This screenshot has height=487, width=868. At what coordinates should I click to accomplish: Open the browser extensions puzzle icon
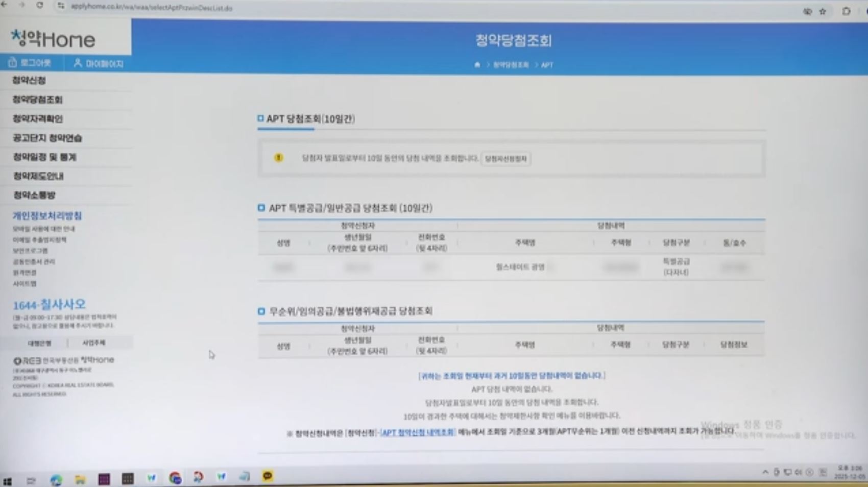pos(846,11)
